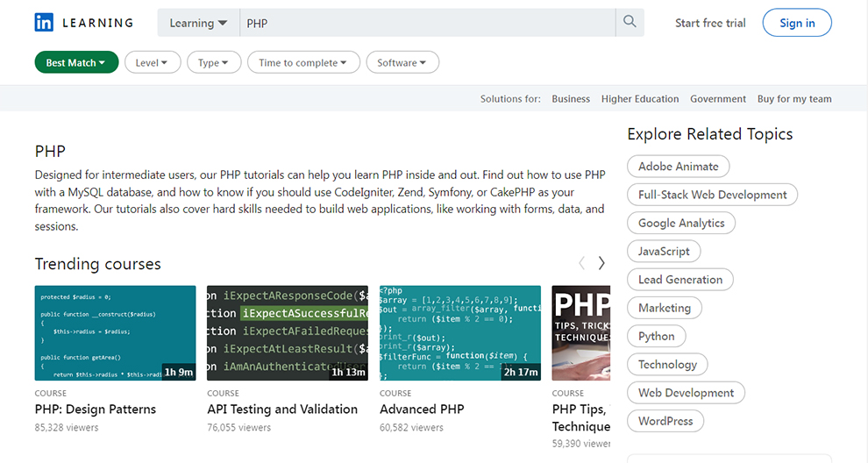Click the PHP: Design Patterns title

pos(96,410)
